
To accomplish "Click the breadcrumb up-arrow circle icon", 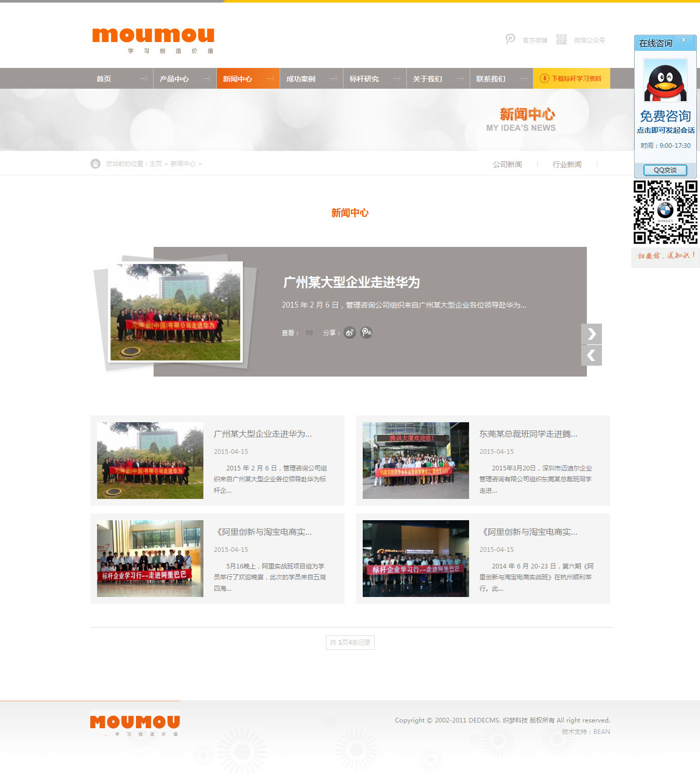I will coord(95,164).
